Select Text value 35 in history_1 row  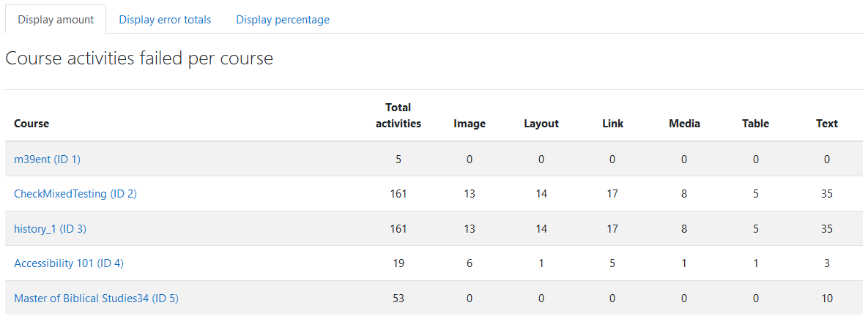(x=827, y=229)
